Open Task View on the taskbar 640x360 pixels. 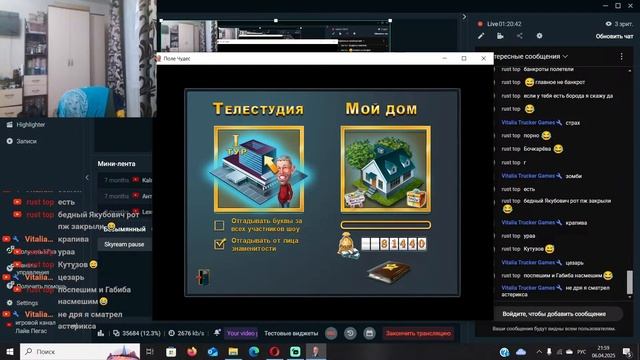tap(150, 351)
